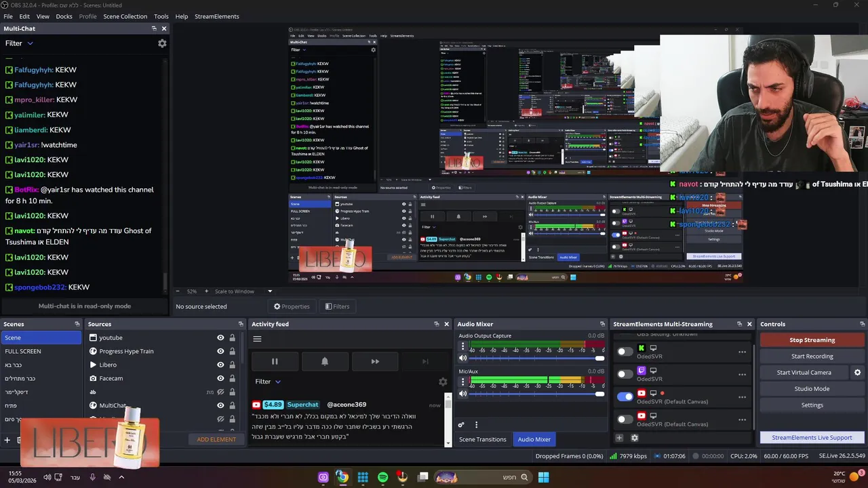Select the FULL SCREEN scene
The height and width of the screenshot is (488, 868).
pos(41,351)
